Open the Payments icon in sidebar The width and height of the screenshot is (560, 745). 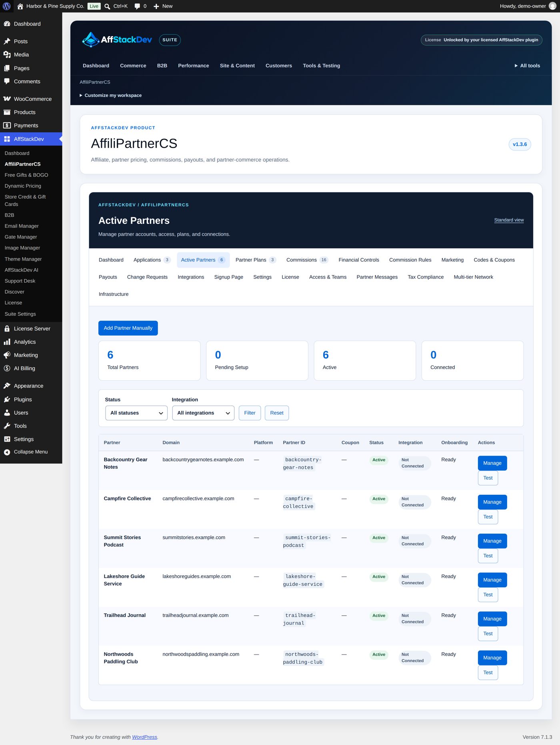[7, 125]
